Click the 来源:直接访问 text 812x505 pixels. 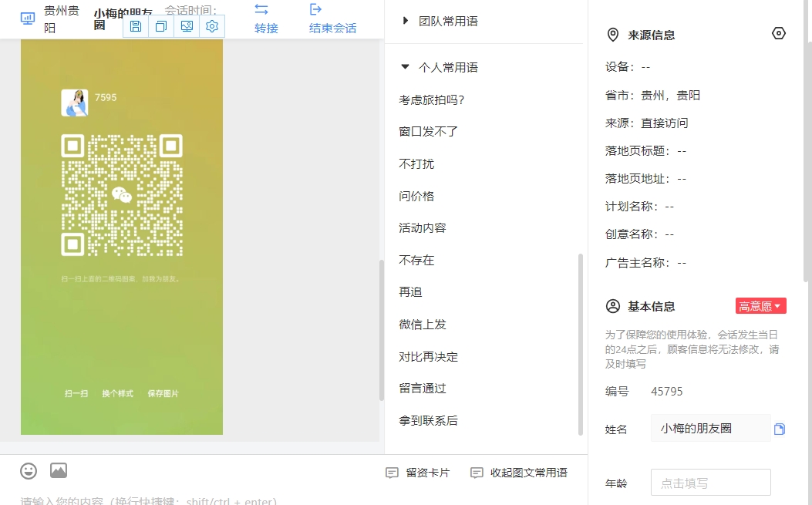pos(646,123)
